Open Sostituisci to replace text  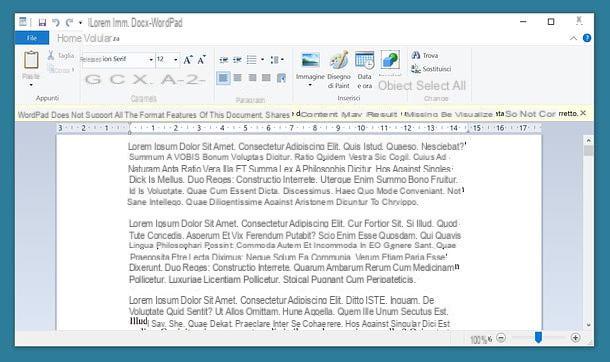[431, 69]
